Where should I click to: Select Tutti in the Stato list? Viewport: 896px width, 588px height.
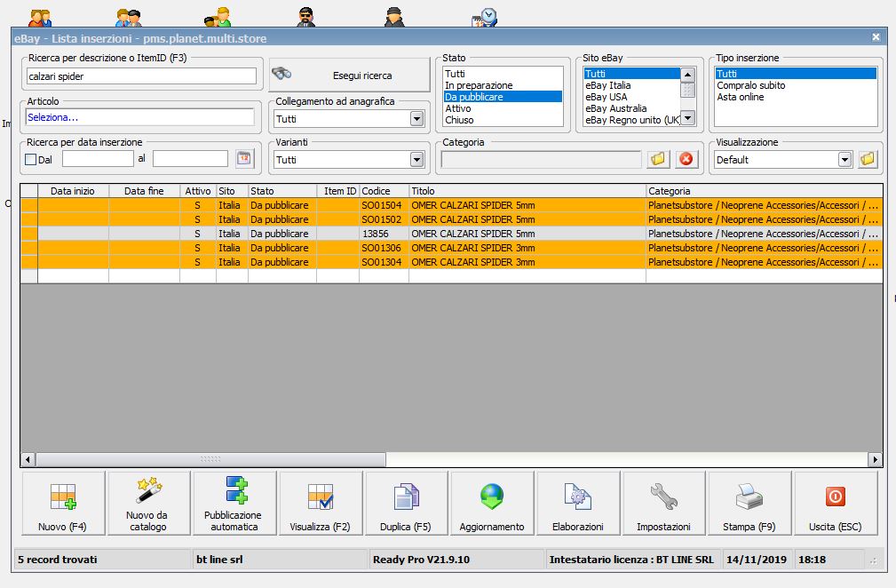[x=503, y=74]
